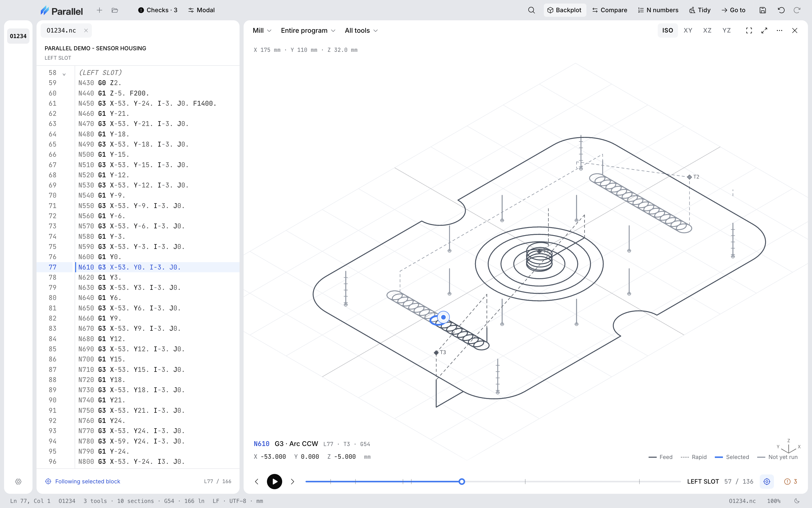Step to next block in playback
Screen dimensions: 812x508
293,482
